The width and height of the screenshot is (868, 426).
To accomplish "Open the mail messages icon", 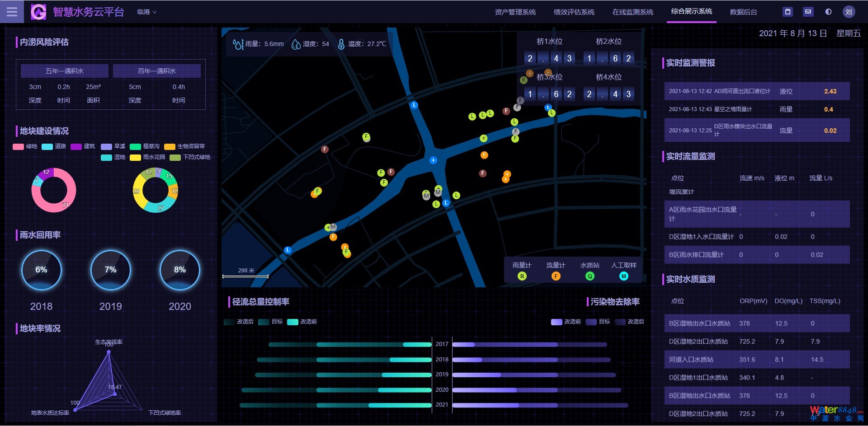I will [x=808, y=12].
